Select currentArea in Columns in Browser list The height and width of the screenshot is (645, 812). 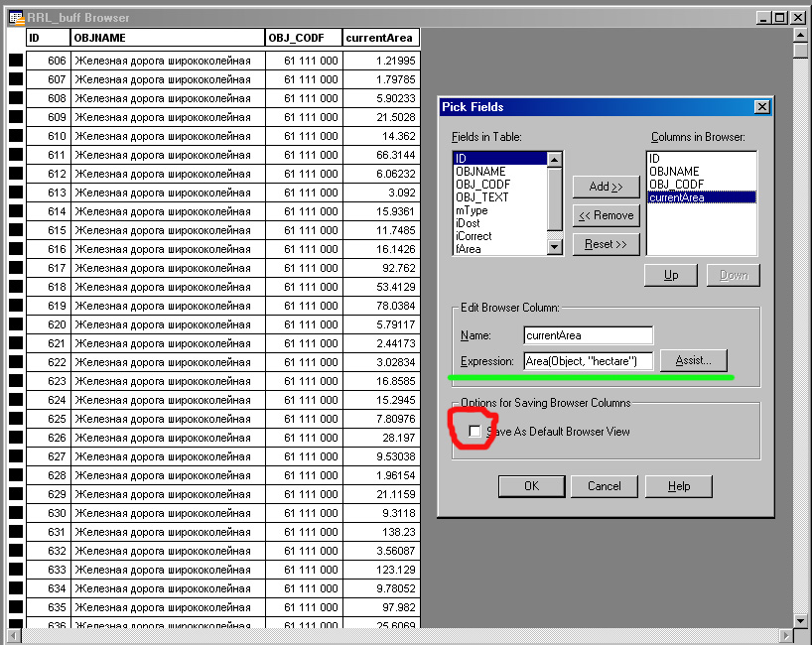702,197
